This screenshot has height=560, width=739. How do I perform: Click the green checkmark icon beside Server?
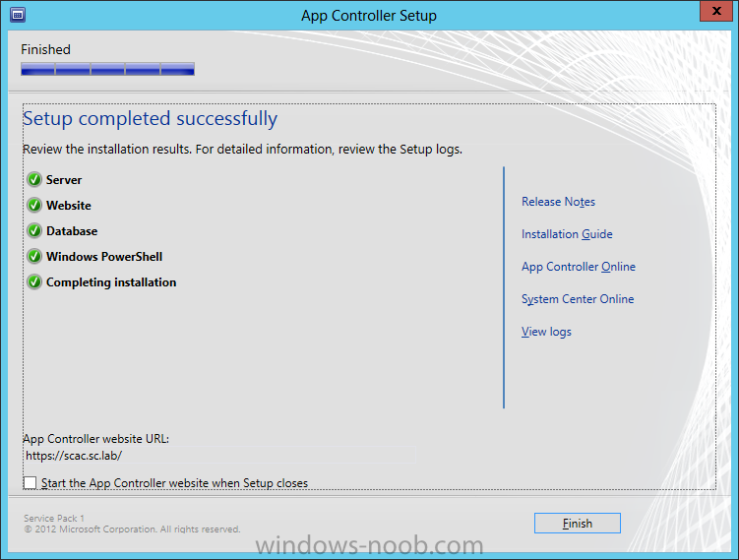pos(34,179)
